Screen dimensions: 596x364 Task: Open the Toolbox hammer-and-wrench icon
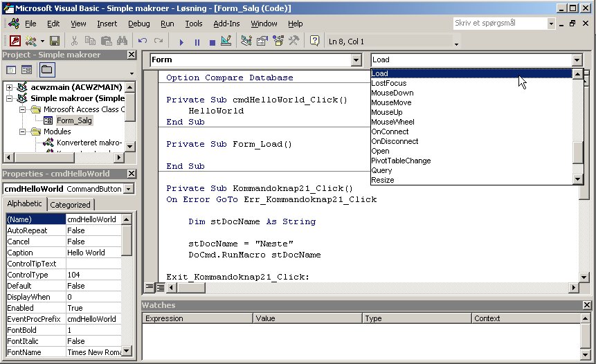tap(294, 42)
